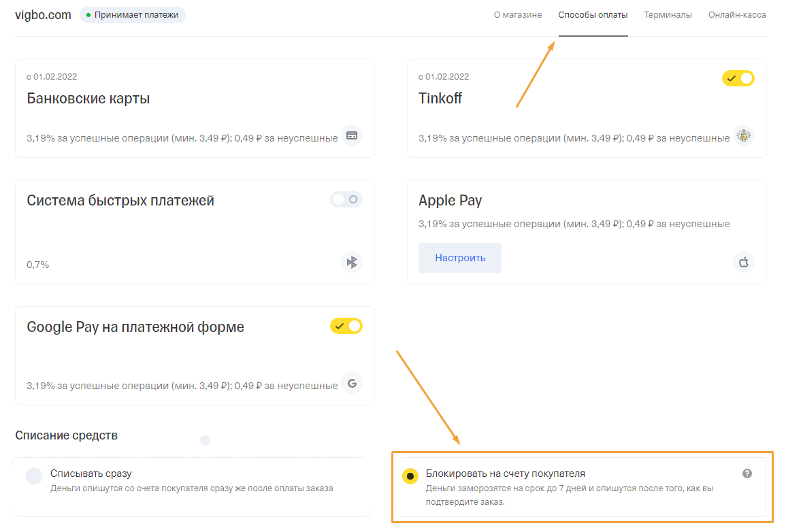Viewport: 786px width, 532px height.
Task: Click the Google G icon
Action: (x=351, y=383)
